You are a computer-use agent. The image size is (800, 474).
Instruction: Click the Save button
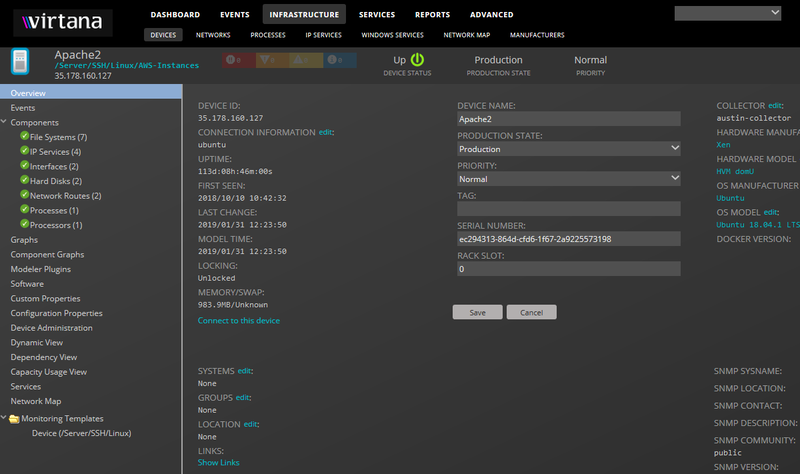[x=478, y=312]
